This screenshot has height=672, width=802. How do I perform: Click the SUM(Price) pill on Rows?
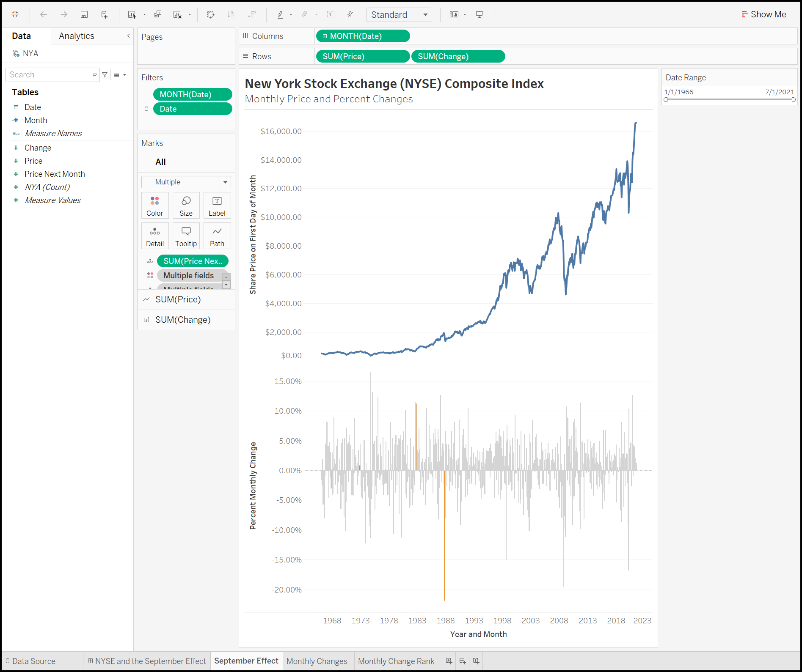pyautogui.click(x=363, y=56)
